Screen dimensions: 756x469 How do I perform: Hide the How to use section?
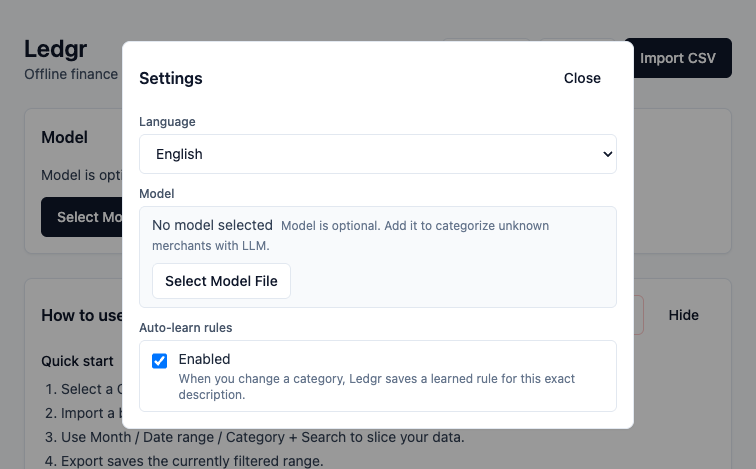(683, 315)
